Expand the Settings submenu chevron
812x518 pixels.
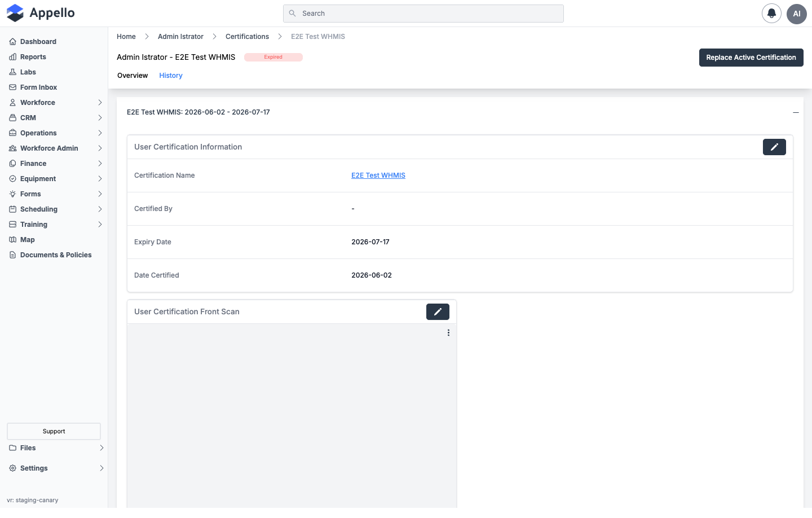click(x=101, y=468)
